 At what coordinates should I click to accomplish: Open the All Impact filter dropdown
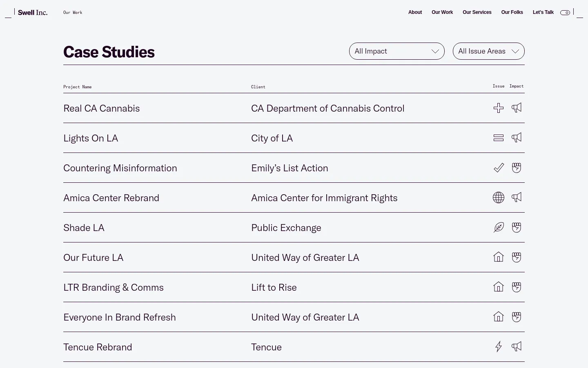(x=397, y=51)
